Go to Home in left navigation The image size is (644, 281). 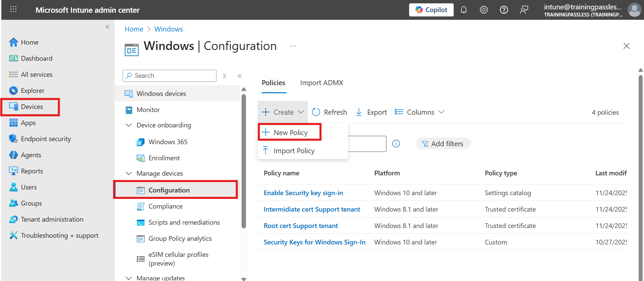pos(24,42)
